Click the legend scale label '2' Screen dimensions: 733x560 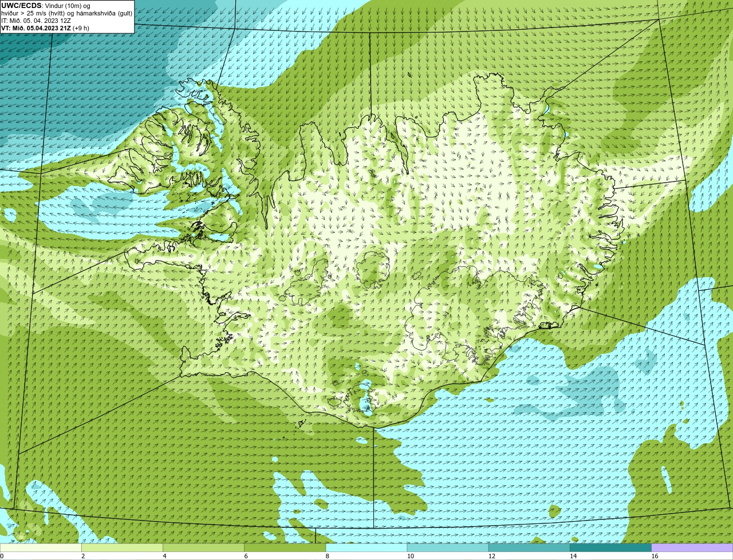tap(83, 556)
